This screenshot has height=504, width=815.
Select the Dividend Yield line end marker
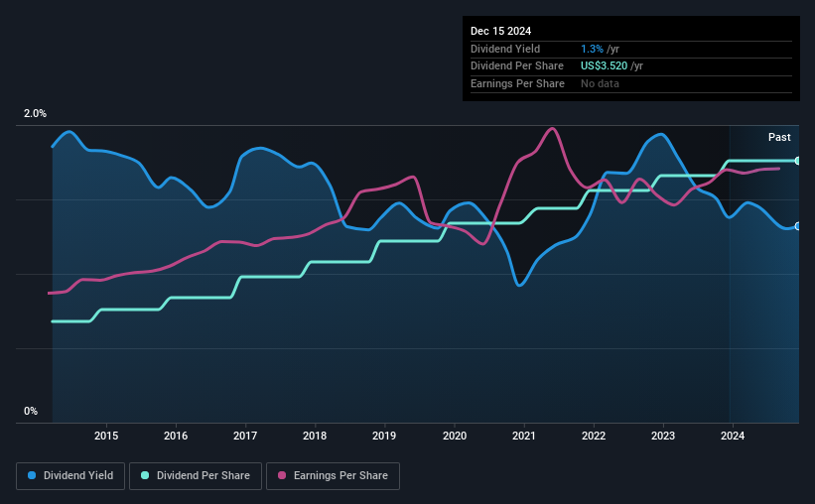click(x=798, y=226)
